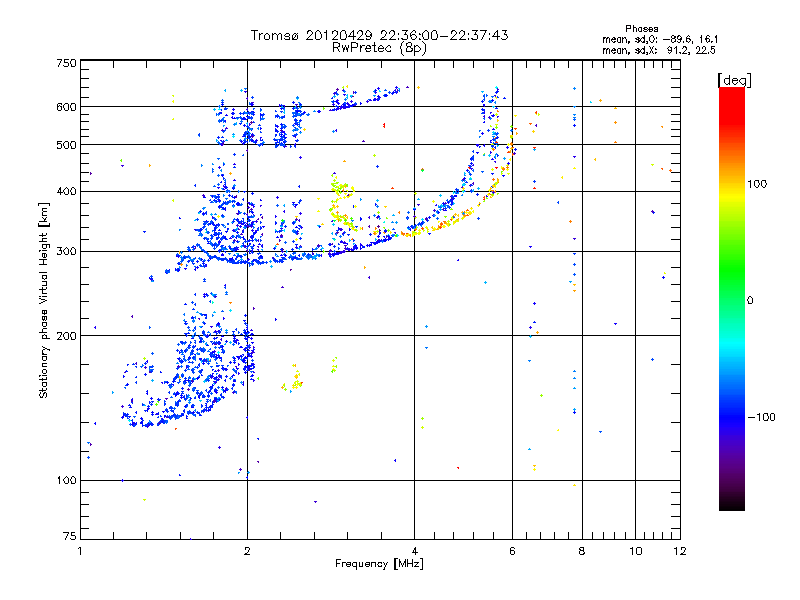The width and height of the screenshot is (800, 600).
Task: Click the x-axis tick label '8'
Action: click(582, 551)
